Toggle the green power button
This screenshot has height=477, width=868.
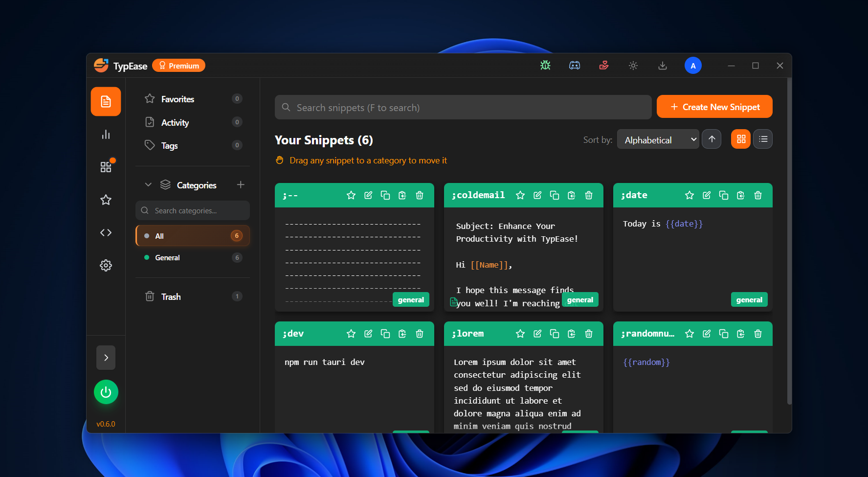tap(106, 392)
